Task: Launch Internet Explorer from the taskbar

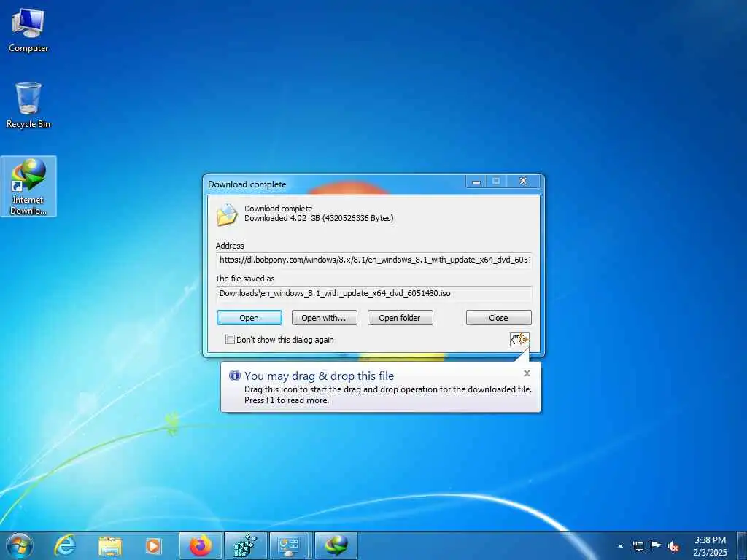Action: pyautogui.click(x=64, y=545)
